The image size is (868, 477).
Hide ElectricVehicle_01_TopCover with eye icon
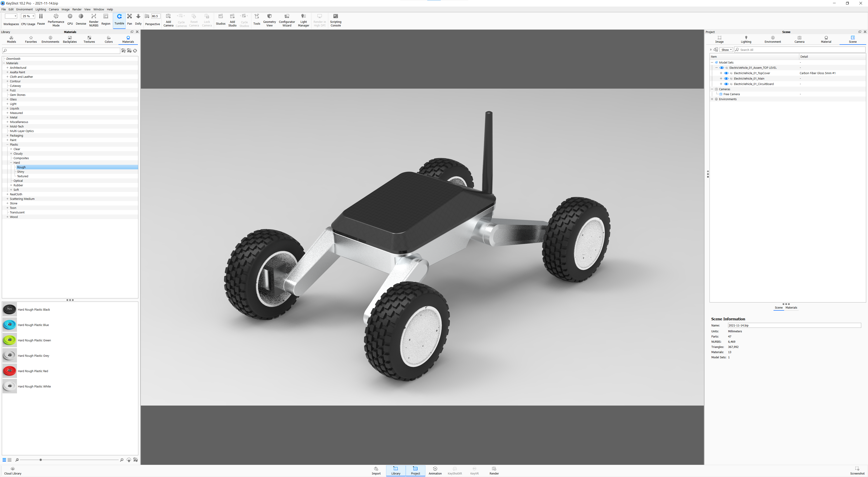(726, 73)
